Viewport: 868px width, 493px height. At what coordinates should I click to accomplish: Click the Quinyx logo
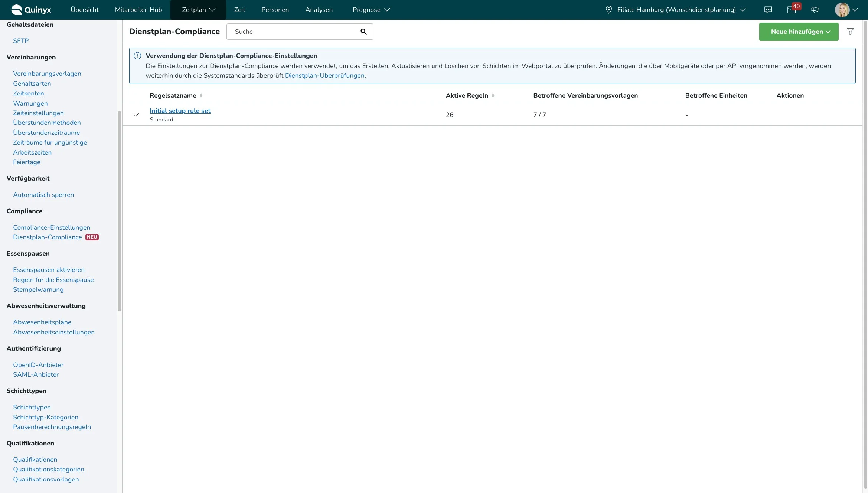pos(31,10)
